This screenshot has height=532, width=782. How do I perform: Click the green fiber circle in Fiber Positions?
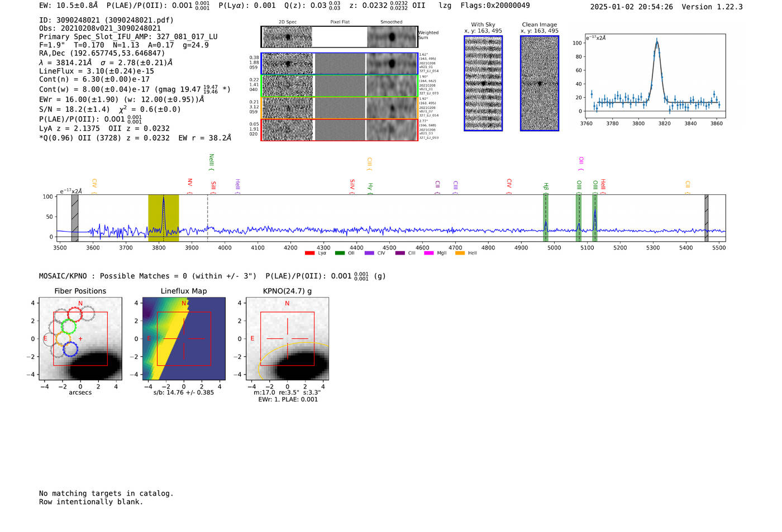[x=68, y=327]
